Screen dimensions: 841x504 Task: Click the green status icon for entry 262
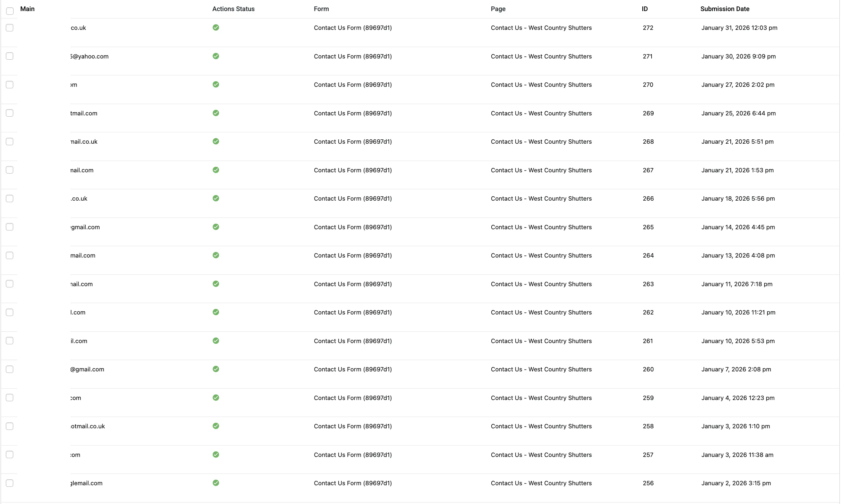(x=216, y=312)
